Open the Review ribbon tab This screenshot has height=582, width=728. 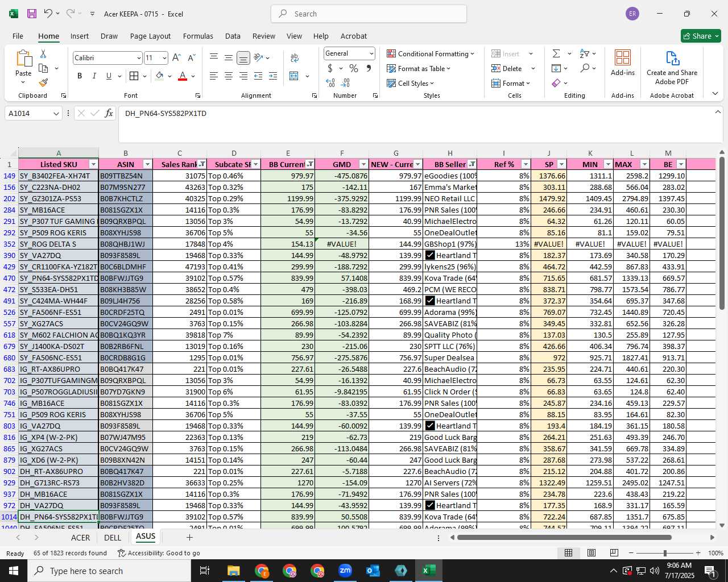[x=264, y=36]
